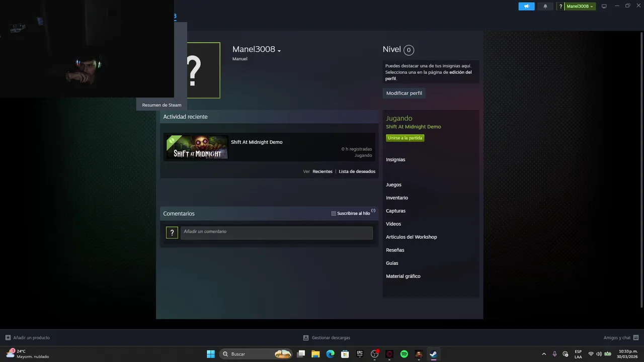The image size is (644, 362).
Task: Open the volume speaker tray icon
Action: coord(599,354)
